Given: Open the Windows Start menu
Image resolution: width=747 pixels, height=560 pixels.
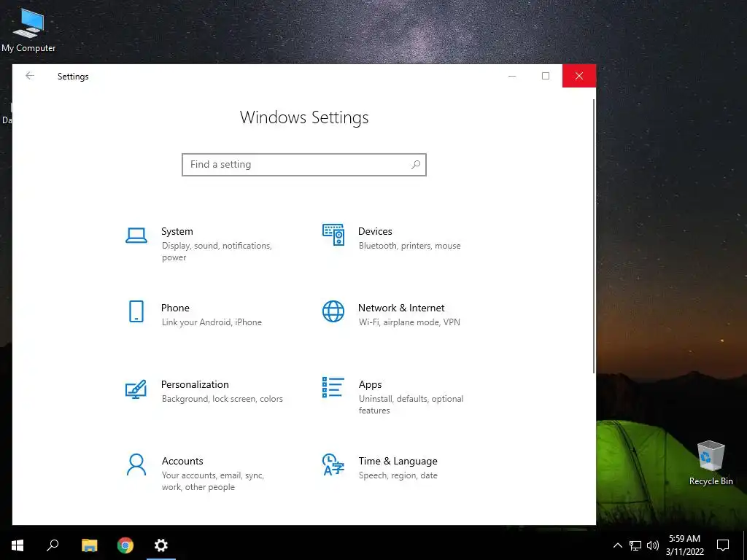Looking at the screenshot, I should point(18,545).
